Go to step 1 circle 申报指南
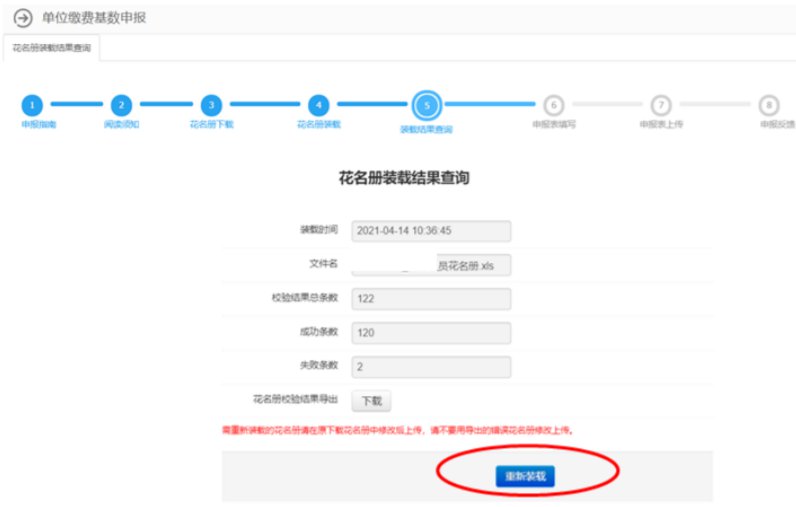Image resolution: width=796 pixels, height=507 pixels. [x=32, y=105]
